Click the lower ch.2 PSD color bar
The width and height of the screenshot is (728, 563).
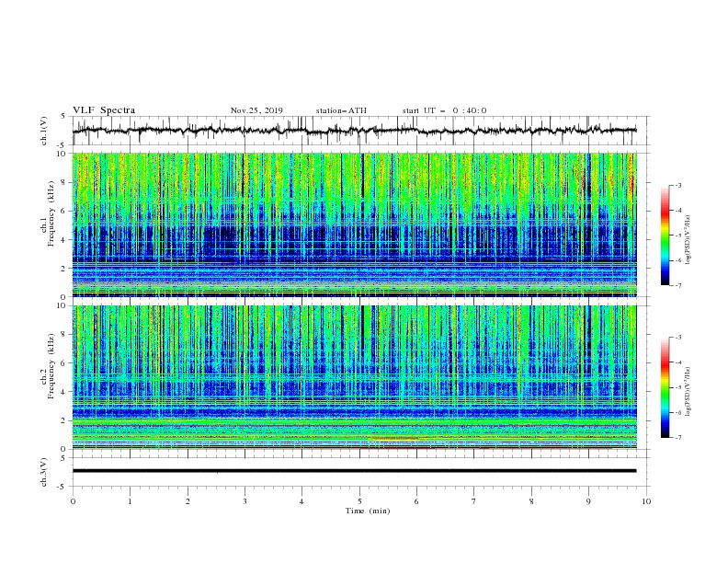click(665, 387)
